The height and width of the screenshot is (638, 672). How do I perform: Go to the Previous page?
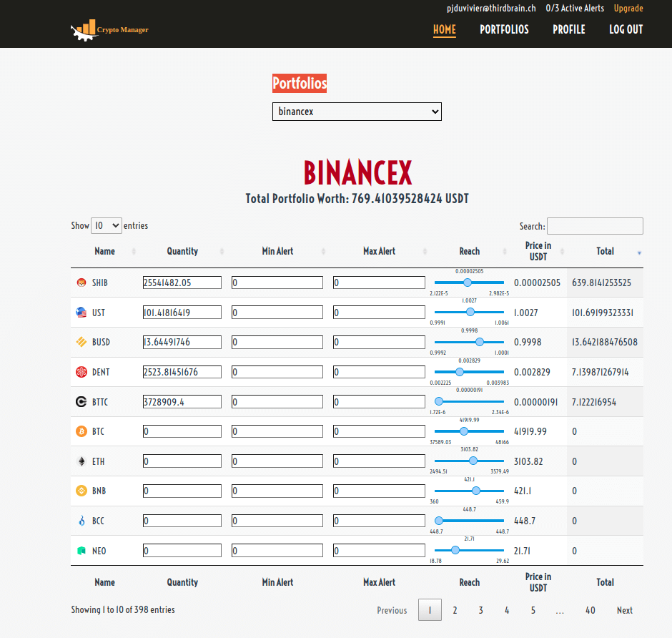pos(392,610)
